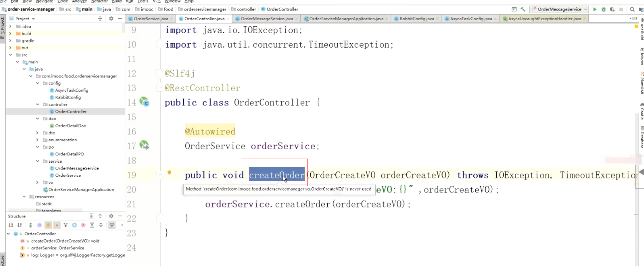Image resolution: width=644 pixels, height=266 pixels.
Task: Expand the dto package
Action: click(38, 133)
